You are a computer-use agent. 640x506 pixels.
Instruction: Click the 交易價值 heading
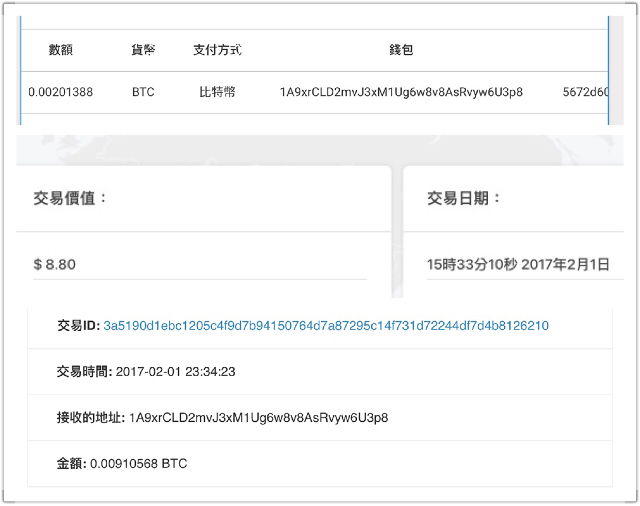(70, 198)
